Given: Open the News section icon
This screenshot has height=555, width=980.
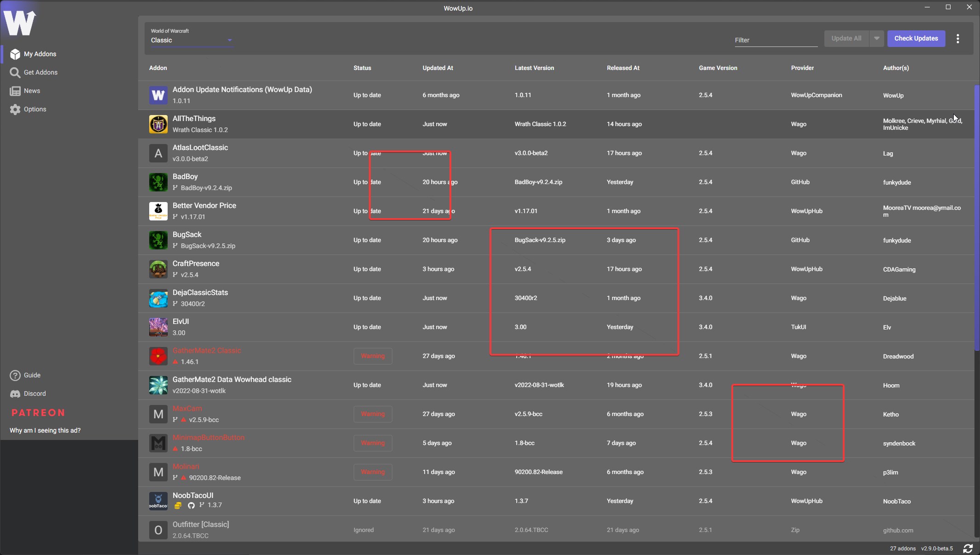Looking at the screenshot, I should [x=15, y=91].
